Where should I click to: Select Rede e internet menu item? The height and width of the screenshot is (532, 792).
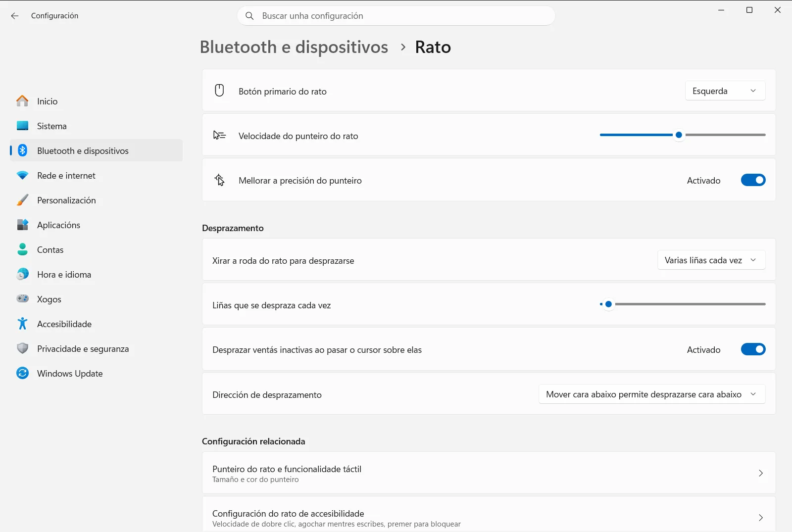coord(96,175)
